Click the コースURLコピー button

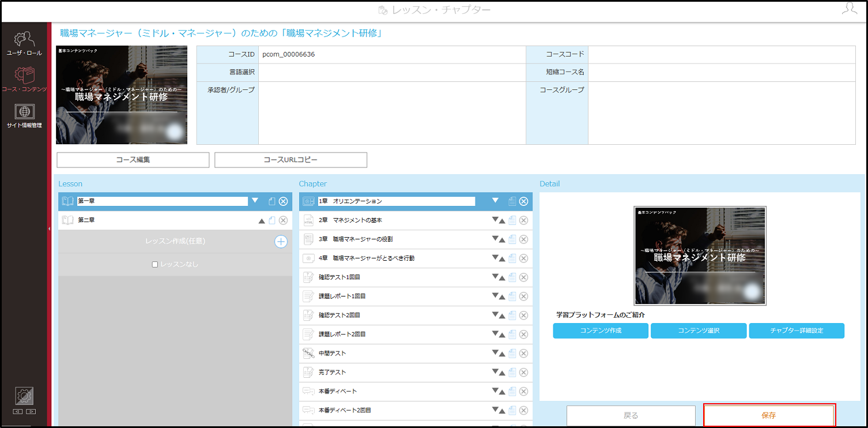(290, 160)
